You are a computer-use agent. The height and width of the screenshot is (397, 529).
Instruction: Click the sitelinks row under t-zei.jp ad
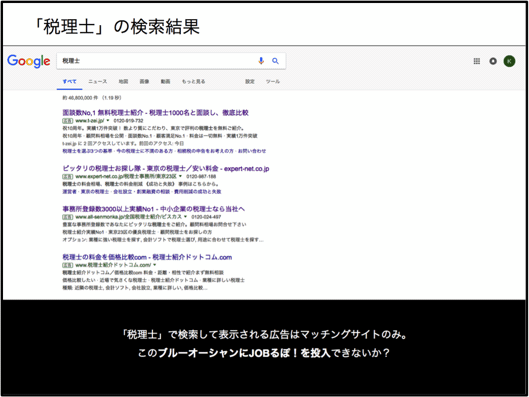pyautogui.click(x=164, y=151)
